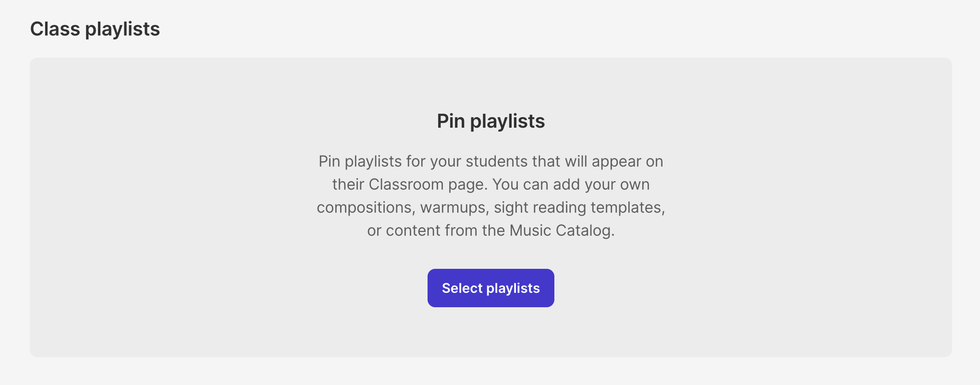
Task: Click the word Select on purple button
Action: (x=462, y=288)
